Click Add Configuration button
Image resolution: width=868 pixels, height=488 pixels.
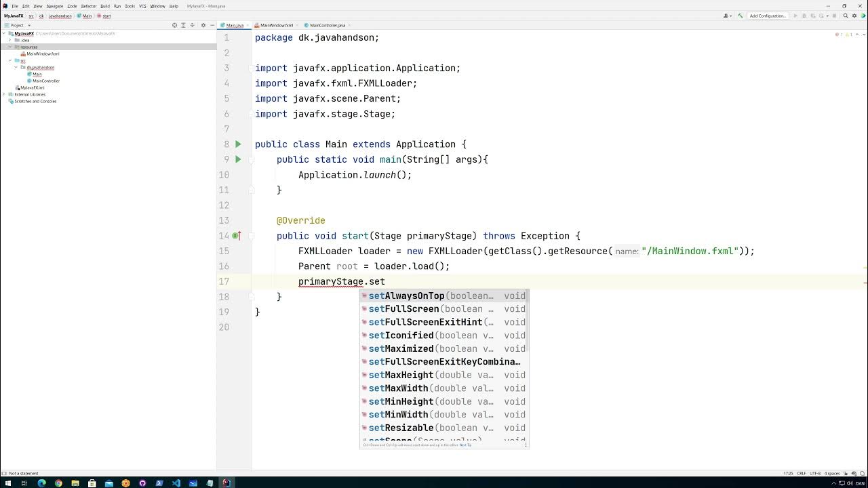click(x=768, y=16)
